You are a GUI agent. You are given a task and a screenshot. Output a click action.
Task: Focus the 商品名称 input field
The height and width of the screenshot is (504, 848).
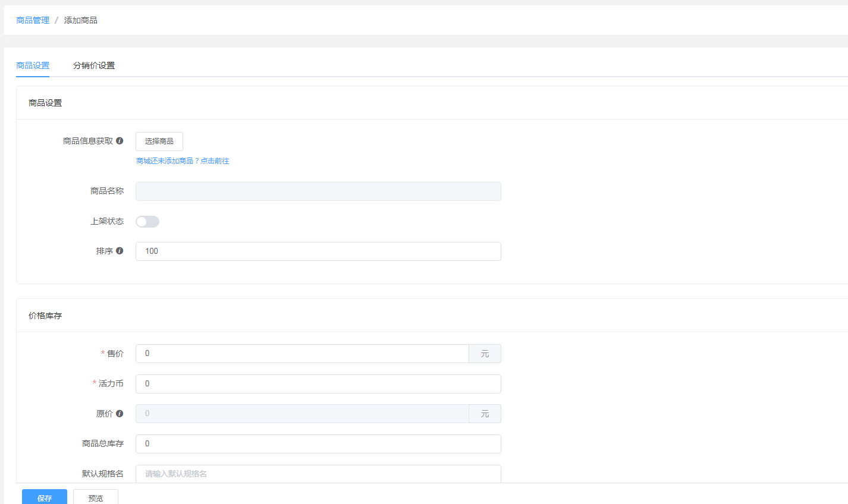pyautogui.click(x=318, y=191)
